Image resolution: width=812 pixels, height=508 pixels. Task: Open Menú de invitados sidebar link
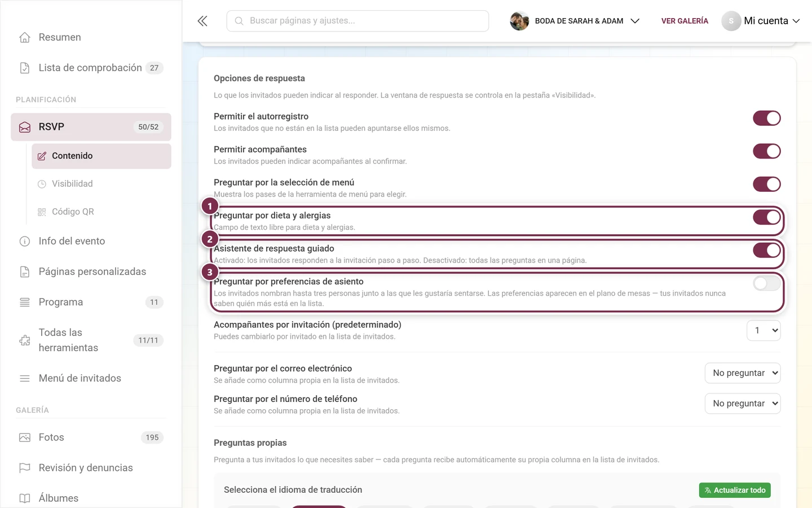tap(91, 379)
